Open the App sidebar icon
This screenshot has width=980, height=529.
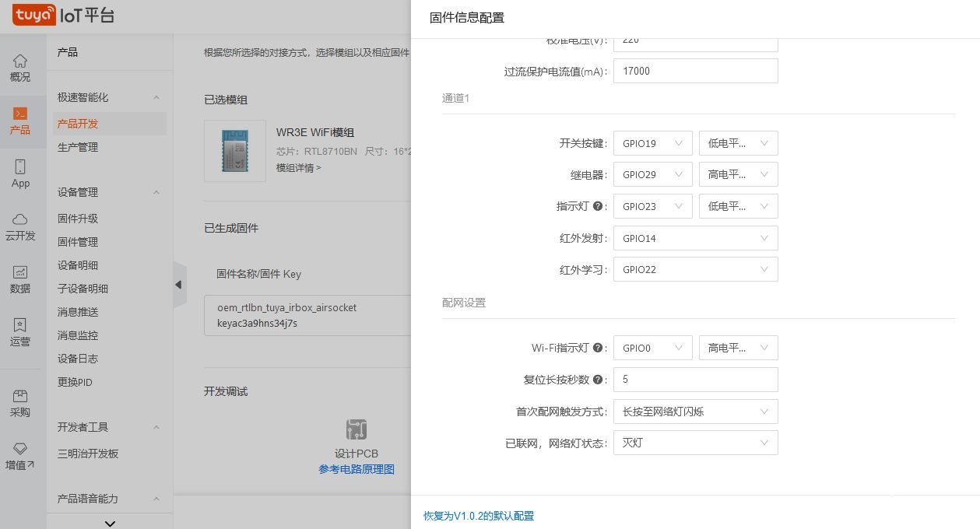click(20, 173)
